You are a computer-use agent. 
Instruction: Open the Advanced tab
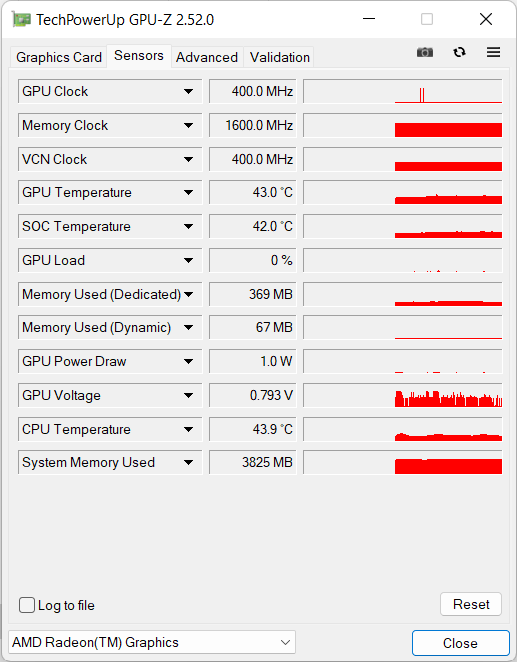(x=207, y=57)
